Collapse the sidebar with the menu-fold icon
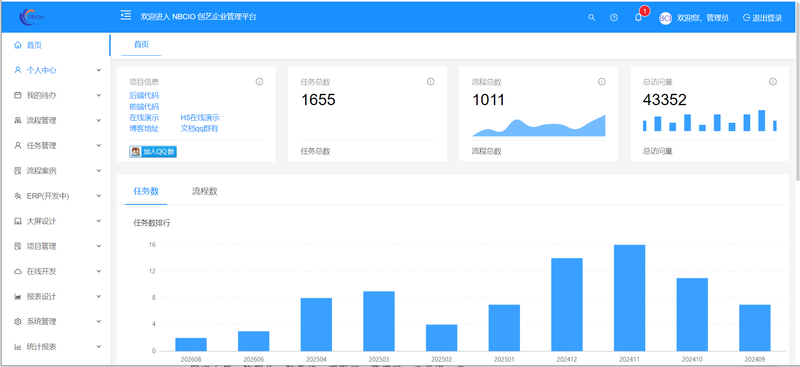The image size is (800, 367). [126, 16]
